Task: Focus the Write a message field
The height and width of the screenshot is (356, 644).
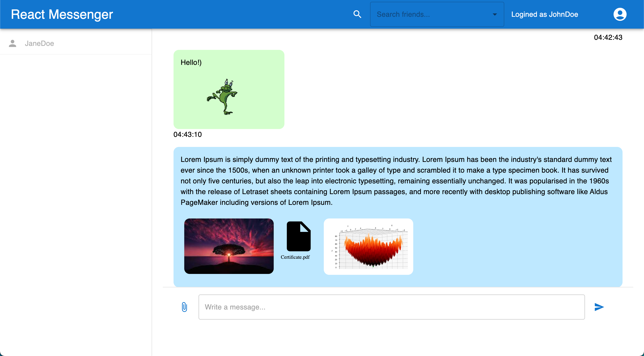Action: point(392,307)
